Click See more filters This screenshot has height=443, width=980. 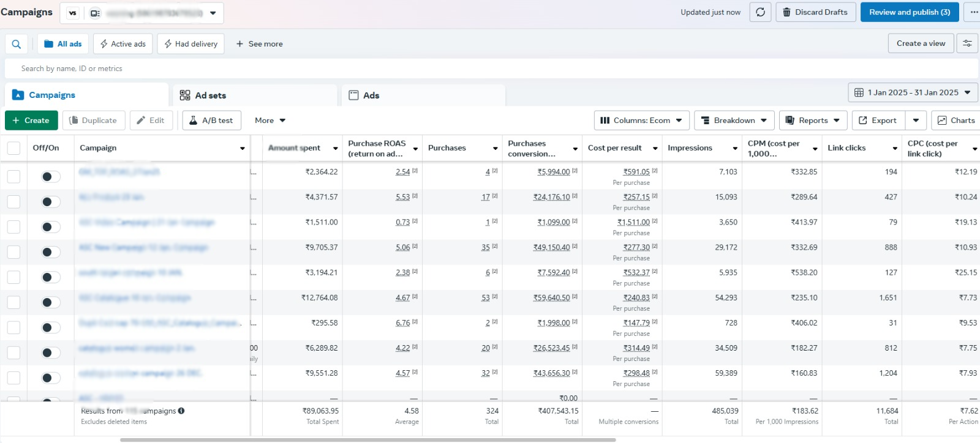point(259,44)
